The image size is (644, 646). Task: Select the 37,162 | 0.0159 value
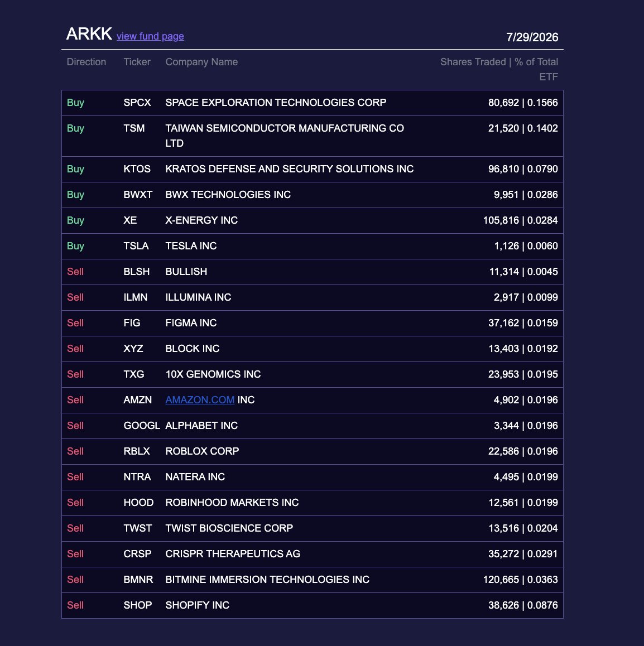click(x=523, y=322)
